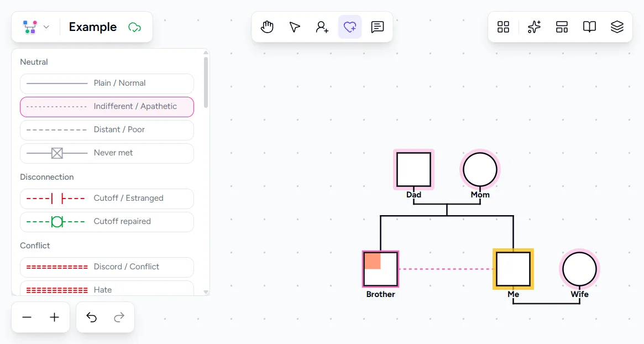The height and width of the screenshot is (344, 644).
Task: Click the scrollbar up arrow
Action: click(x=206, y=53)
